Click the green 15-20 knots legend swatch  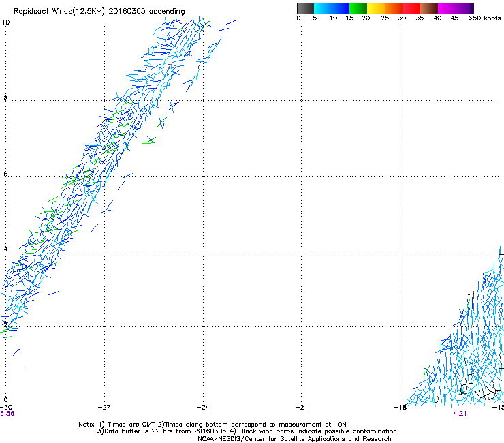click(x=358, y=8)
